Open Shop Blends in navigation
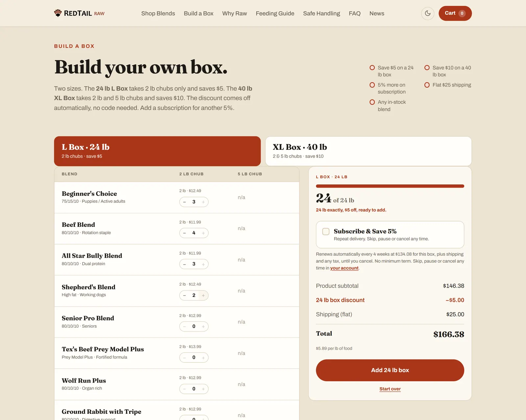Viewport: 526px width, 420px height. (158, 13)
